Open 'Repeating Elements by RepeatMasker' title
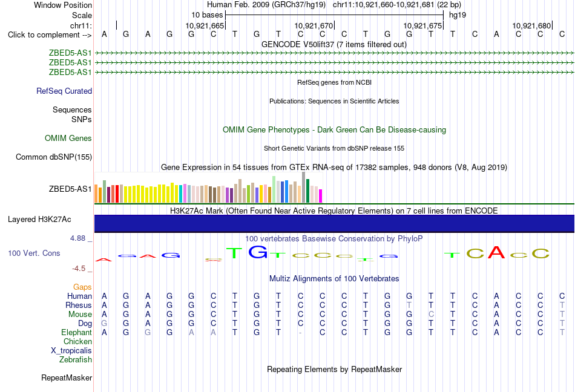The width and height of the screenshot is (575, 392). (335, 369)
